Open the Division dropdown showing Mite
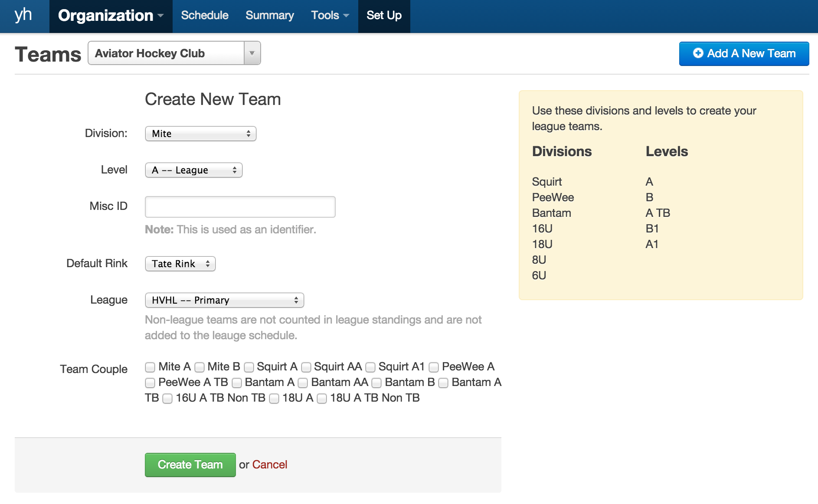 [x=200, y=134]
